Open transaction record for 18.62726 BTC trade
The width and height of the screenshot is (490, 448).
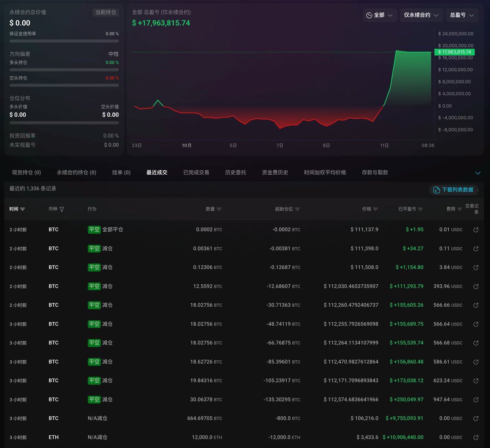pyautogui.click(x=476, y=362)
